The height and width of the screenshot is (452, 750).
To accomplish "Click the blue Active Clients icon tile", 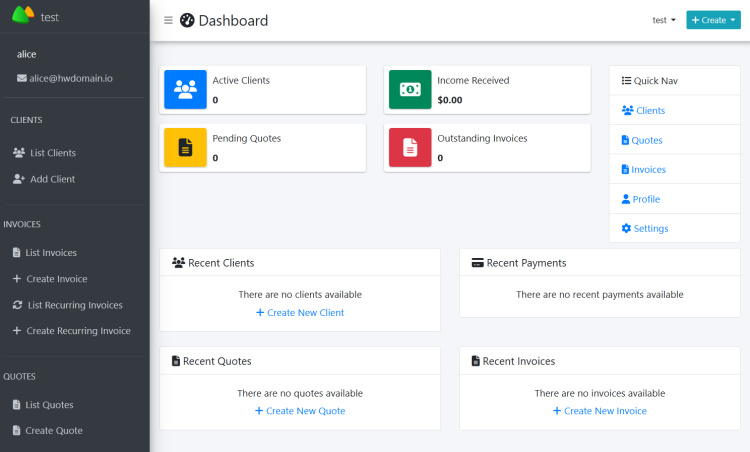I will point(185,89).
